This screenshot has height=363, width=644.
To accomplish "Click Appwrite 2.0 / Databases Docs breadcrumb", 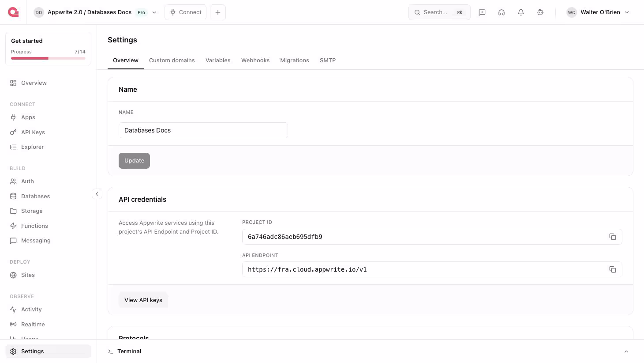I will point(90,12).
